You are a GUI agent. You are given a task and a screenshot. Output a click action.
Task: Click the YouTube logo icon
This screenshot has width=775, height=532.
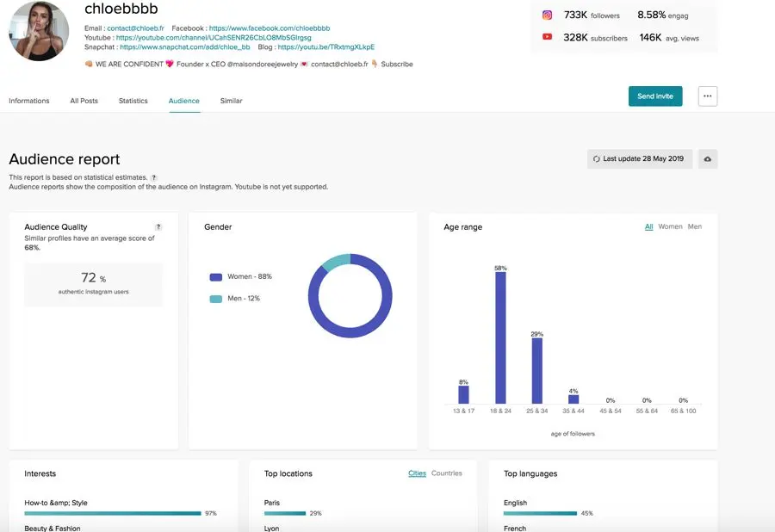(x=547, y=37)
